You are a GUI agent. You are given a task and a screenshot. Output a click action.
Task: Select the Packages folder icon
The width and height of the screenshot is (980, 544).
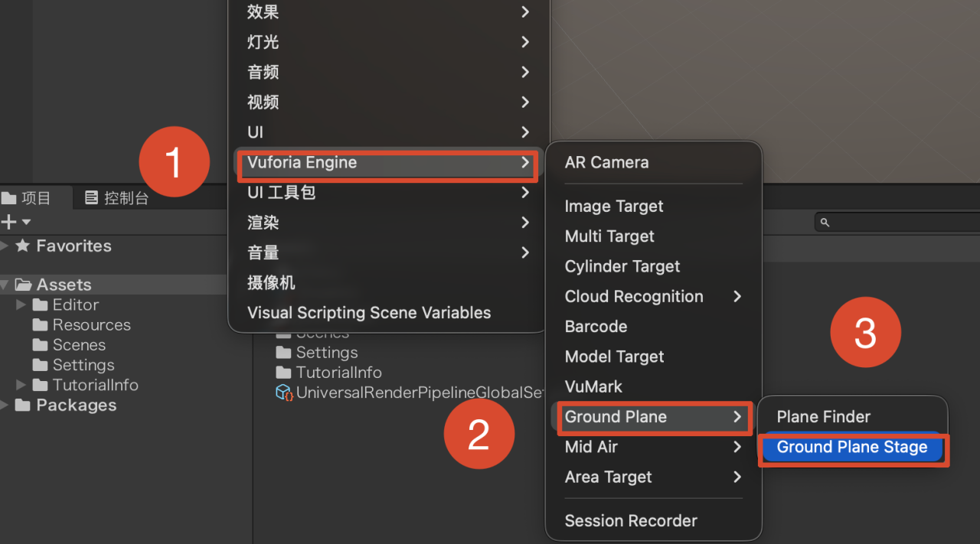click(24, 406)
